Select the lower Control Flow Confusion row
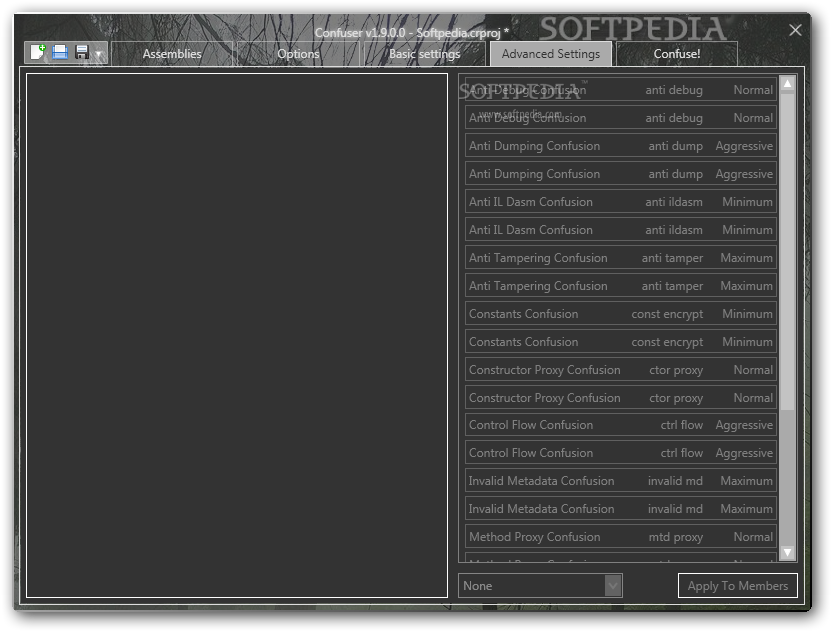The width and height of the screenshot is (832, 632). point(621,453)
